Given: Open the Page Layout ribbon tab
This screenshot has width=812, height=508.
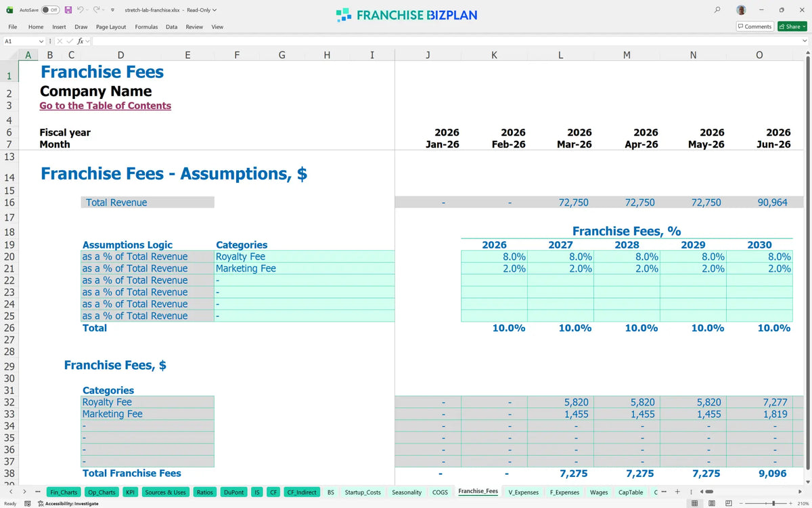Looking at the screenshot, I should tap(111, 27).
